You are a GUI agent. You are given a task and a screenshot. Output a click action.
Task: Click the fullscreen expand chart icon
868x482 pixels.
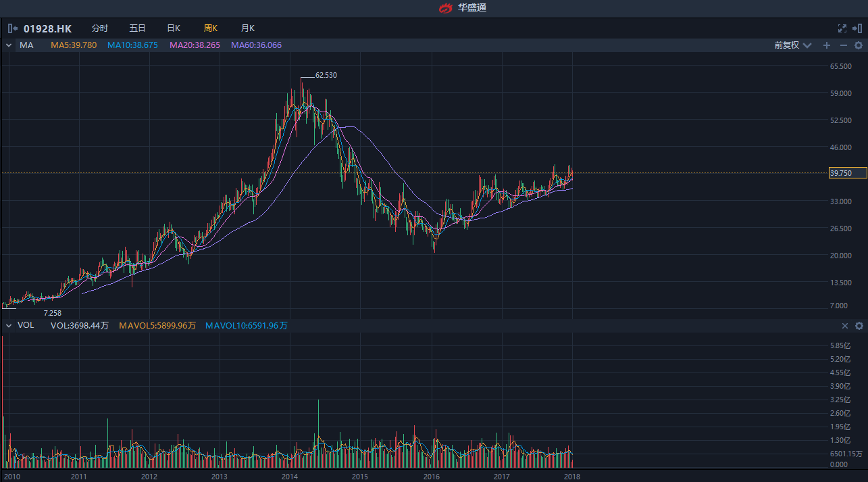click(x=842, y=28)
